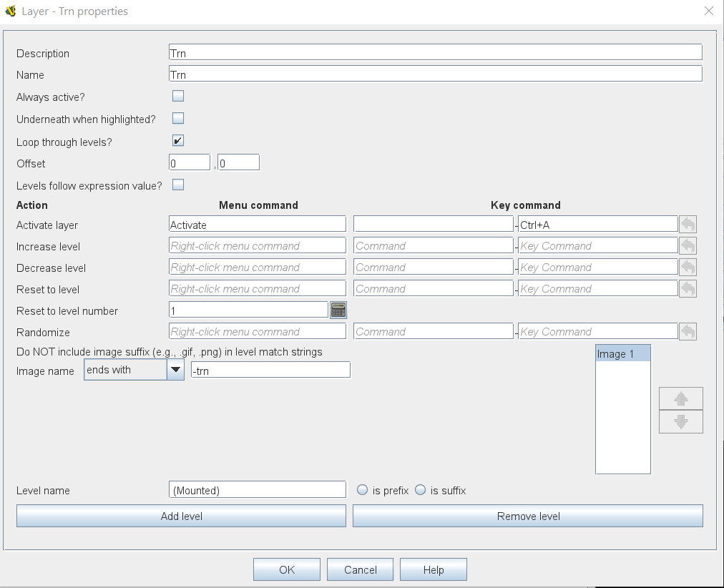
Task: Open the Image name 'ends with' dropdown
Action: (x=175, y=370)
